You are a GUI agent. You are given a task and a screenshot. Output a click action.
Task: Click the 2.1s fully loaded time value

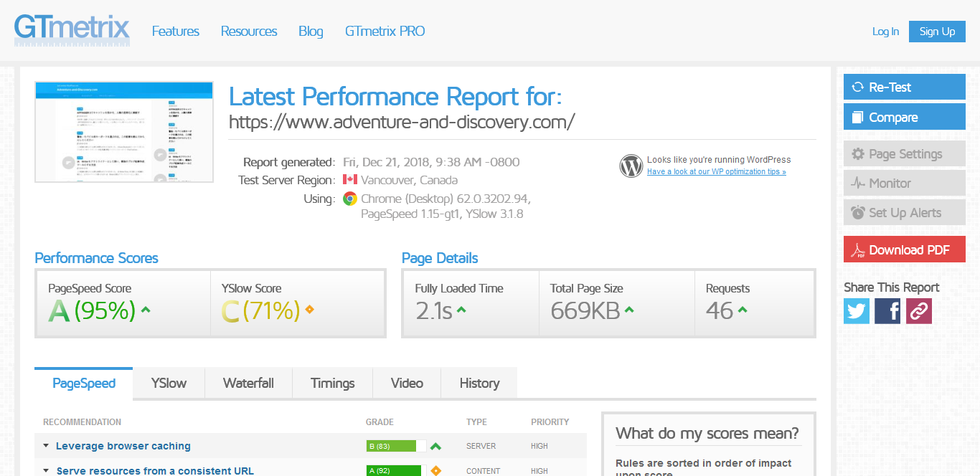[433, 310]
